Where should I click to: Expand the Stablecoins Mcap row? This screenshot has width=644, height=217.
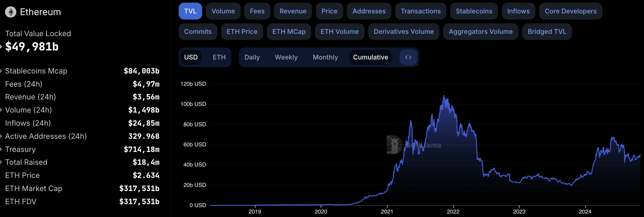click(1, 71)
